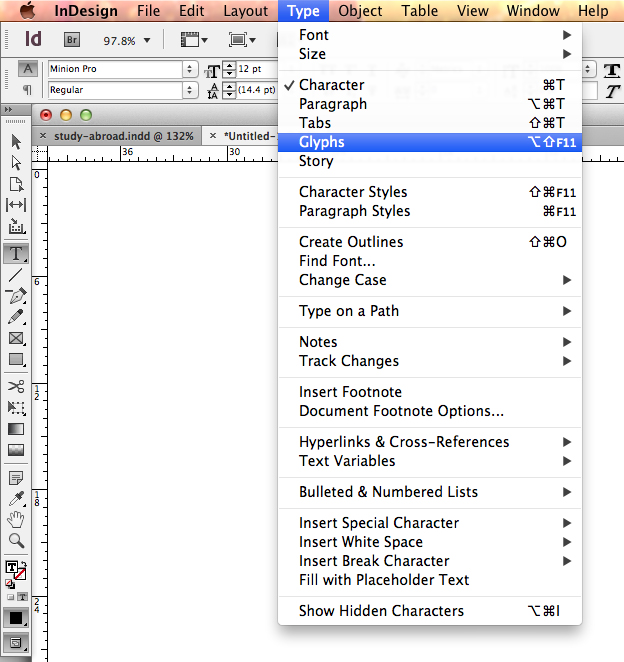Screen dimensions: 624x662
Task: Expand the Change Case submenu
Action: tap(430, 280)
